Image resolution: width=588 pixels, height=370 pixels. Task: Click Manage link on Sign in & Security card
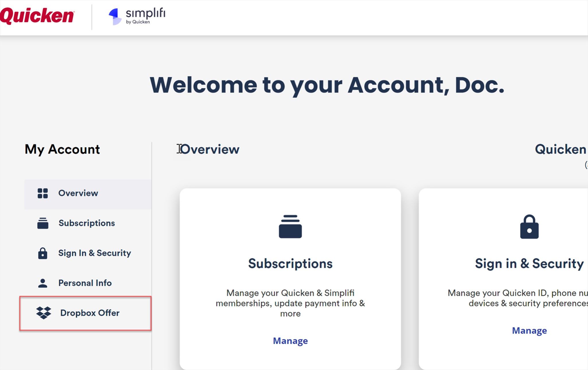tap(529, 331)
